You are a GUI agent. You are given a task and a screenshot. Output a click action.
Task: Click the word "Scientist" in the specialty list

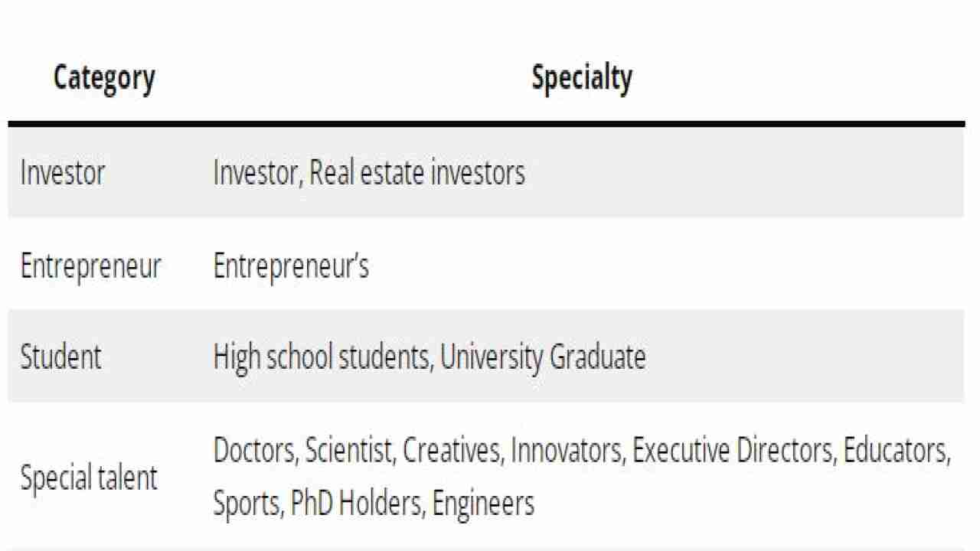[x=349, y=451]
